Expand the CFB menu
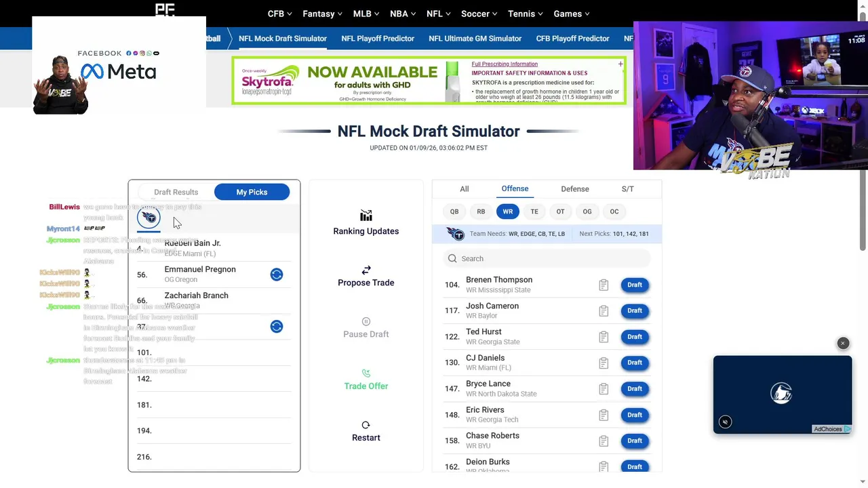868x488 pixels. (x=280, y=14)
